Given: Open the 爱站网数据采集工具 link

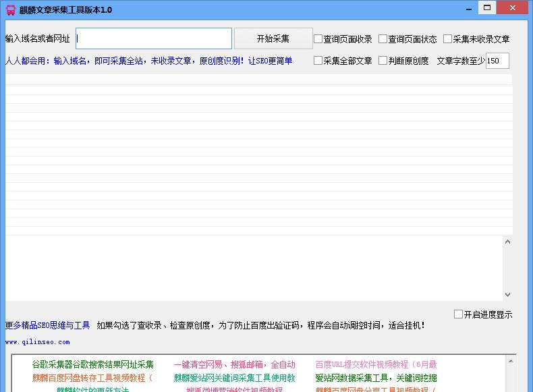Looking at the screenshot, I should 376,378.
